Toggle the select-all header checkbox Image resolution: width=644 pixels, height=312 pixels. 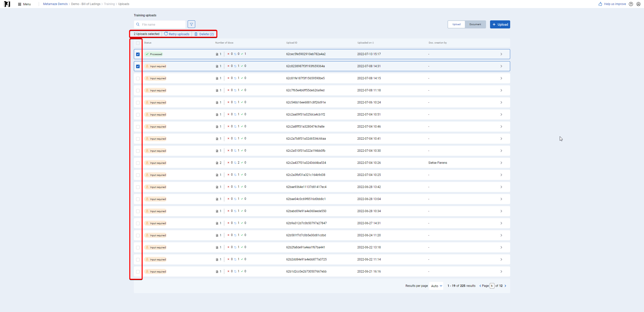[x=138, y=43]
